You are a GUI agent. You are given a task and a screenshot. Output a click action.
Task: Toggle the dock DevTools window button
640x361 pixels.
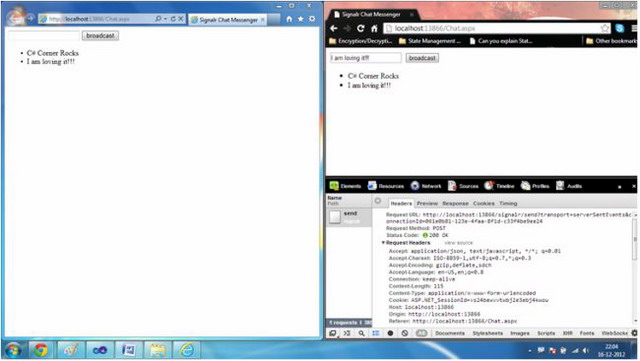333,333
